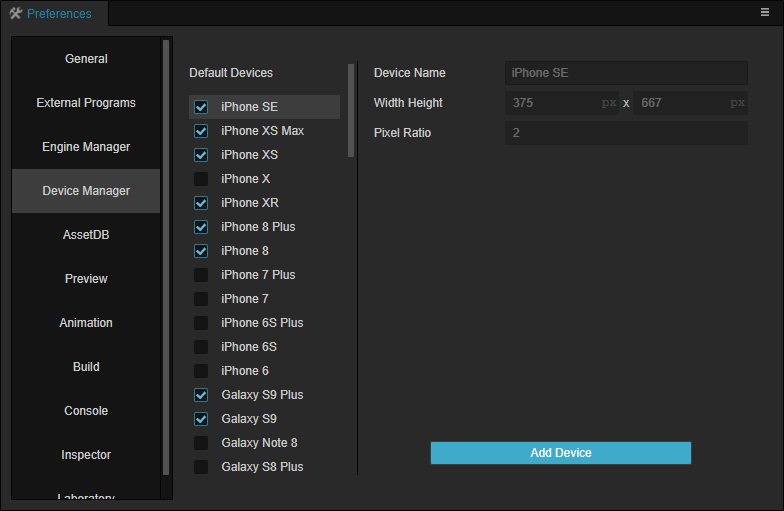The height and width of the screenshot is (511, 784).
Task: Click the Preferences tab wrench icon
Action: tap(16, 14)
